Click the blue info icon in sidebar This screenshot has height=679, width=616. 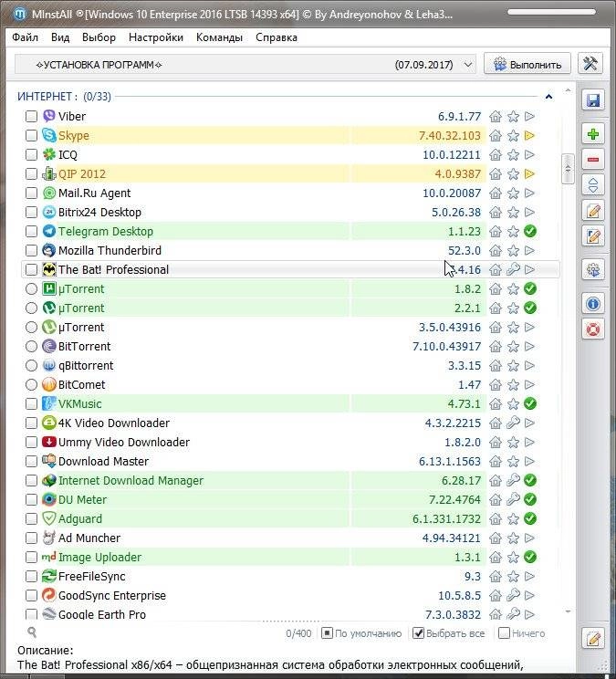[592, 304]
